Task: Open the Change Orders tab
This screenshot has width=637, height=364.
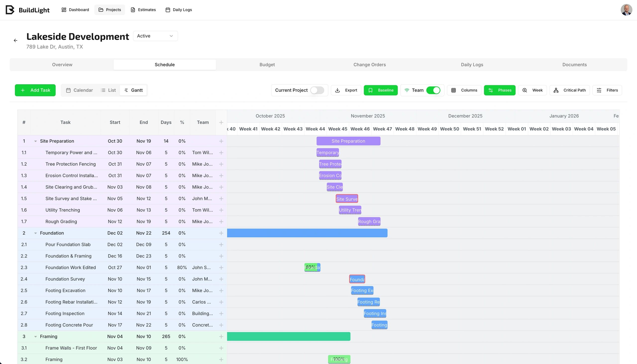Action: point(369,65)
